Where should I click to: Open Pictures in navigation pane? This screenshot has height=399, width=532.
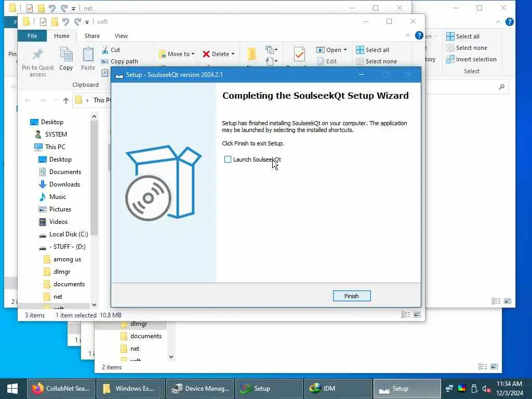coord(55,209)
